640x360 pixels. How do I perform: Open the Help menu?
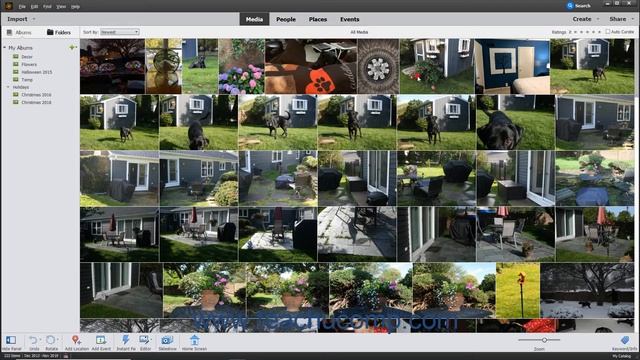pyautogui.click(x=76, y=7)
